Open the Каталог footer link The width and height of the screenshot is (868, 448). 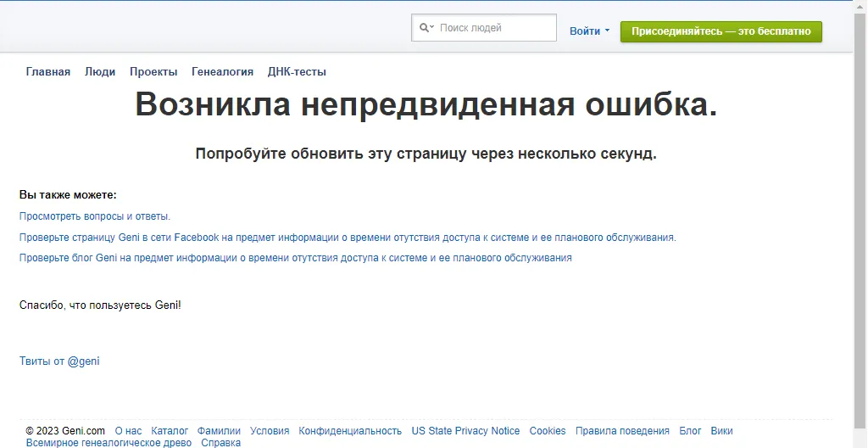(x=170, y=431)
